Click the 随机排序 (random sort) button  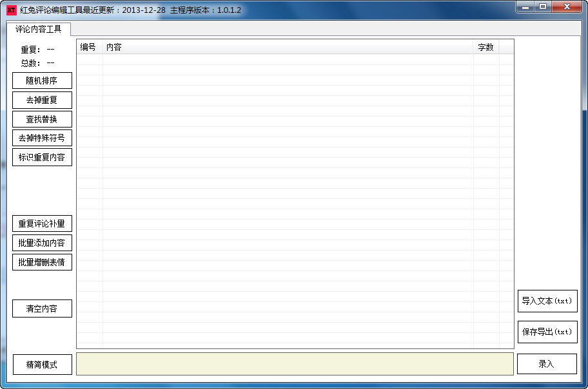pos(42,81)
